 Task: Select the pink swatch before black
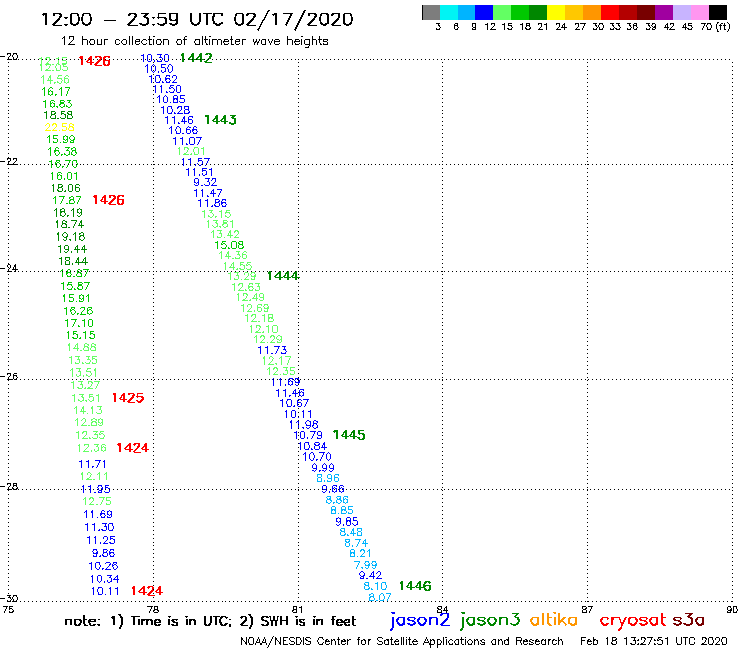[x=699, y=12]
